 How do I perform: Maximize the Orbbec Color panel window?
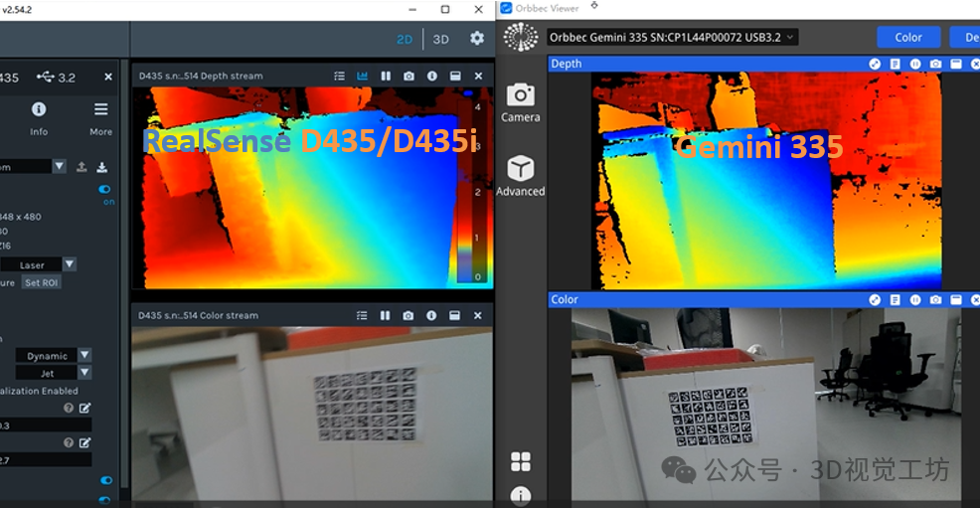coord(955,300)
